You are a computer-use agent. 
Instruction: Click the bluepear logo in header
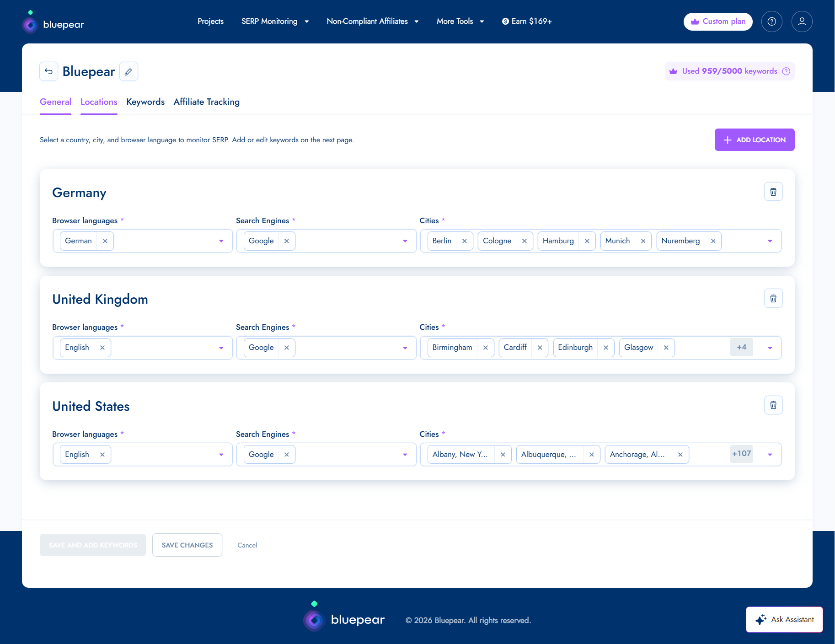53,22
